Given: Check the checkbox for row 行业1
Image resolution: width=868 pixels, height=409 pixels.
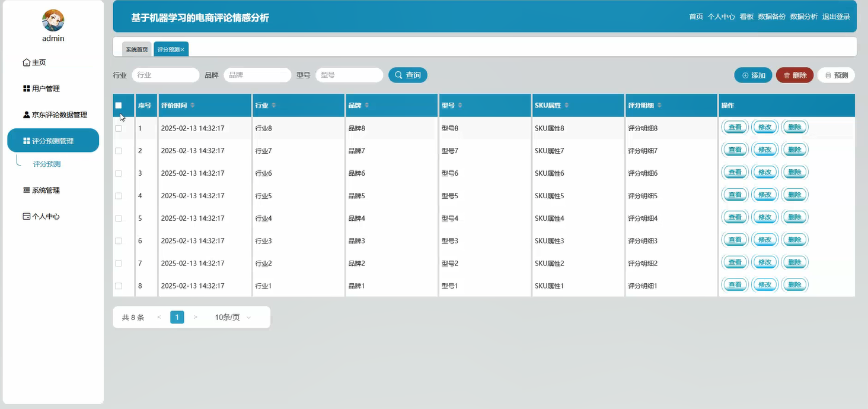Looking at the screenshot, I should point(119,286).
